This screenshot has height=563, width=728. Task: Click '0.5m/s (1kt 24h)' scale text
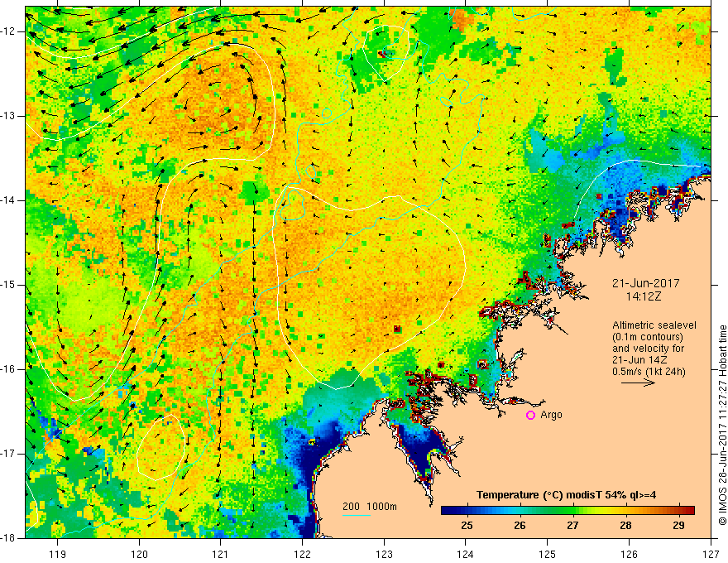(x=649, y=372)
